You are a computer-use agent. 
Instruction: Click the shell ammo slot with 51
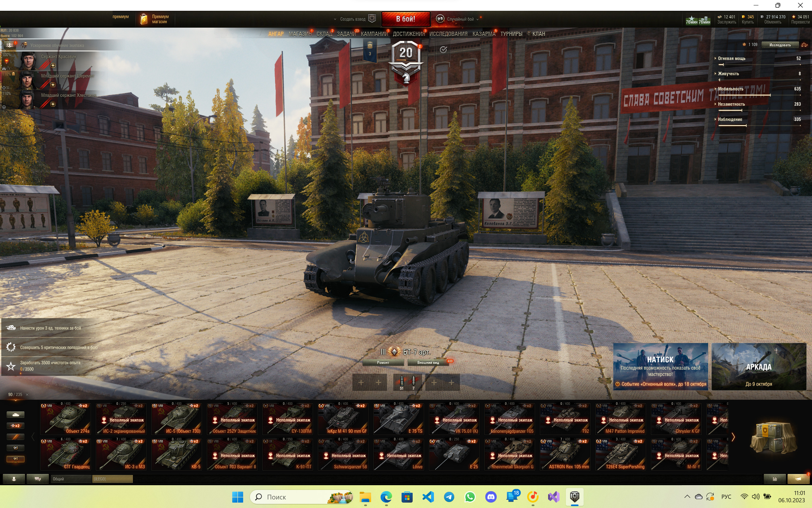point(402,382)
